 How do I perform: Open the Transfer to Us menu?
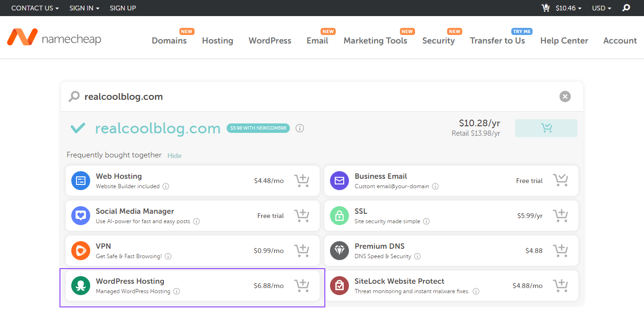[498, 41]
